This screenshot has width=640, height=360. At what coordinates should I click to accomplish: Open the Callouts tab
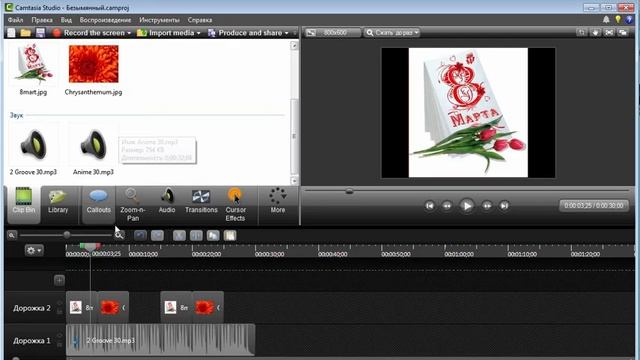pyautogui.click(x=98, y=204)
